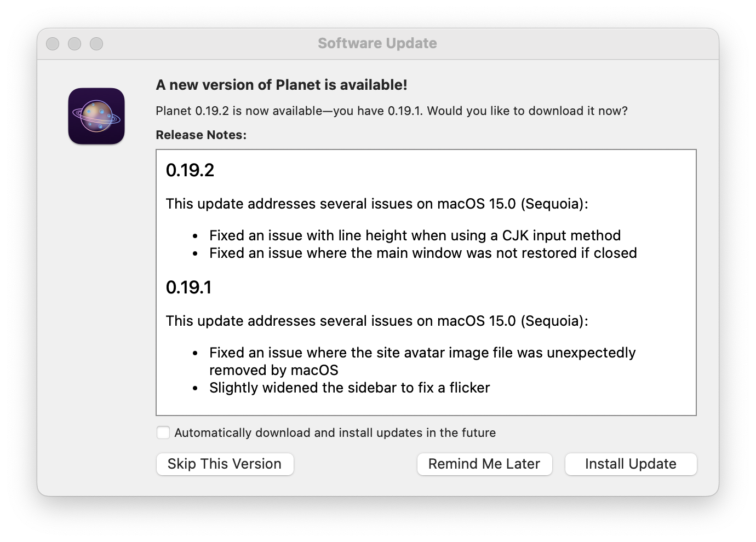This screenshot has width=756, height=542.
Task: Click the Planet application icon beside the update text
Action: pyautogui.click(x=96, y=116)
